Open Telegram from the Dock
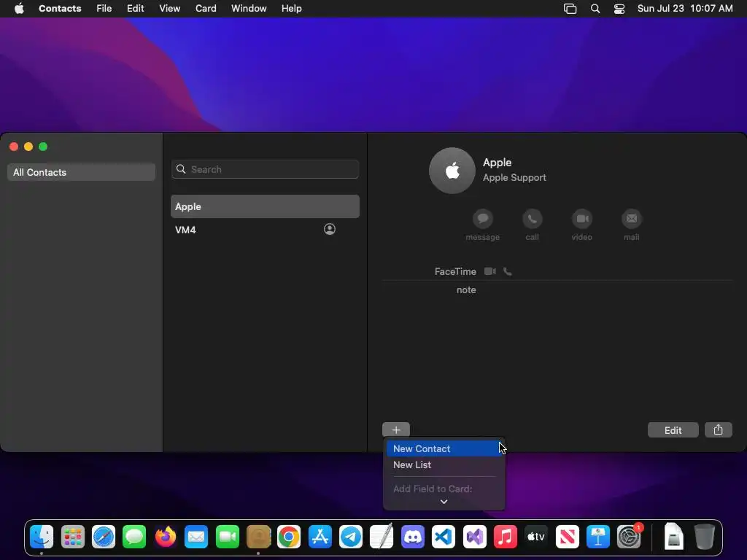 [351, 537]
